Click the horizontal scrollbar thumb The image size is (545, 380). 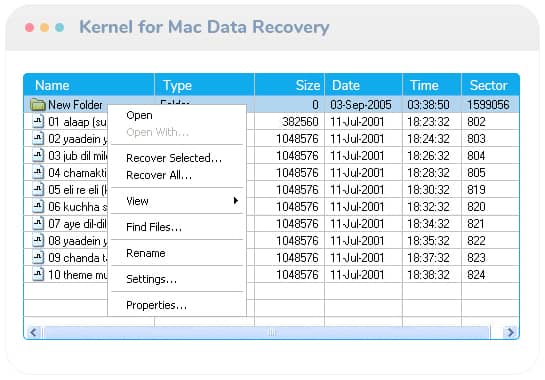(267, 332)
